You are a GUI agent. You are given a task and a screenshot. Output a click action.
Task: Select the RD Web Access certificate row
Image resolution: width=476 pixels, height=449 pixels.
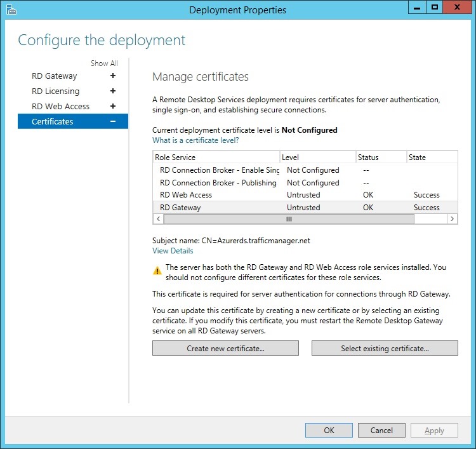click(x=305, y=195)
